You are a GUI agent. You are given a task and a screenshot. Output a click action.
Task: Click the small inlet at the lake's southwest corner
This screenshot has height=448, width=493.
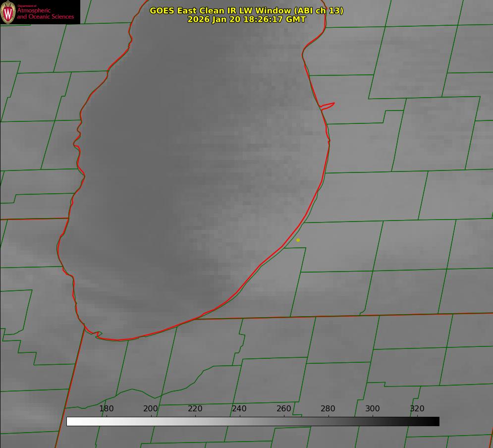[98, 335]
